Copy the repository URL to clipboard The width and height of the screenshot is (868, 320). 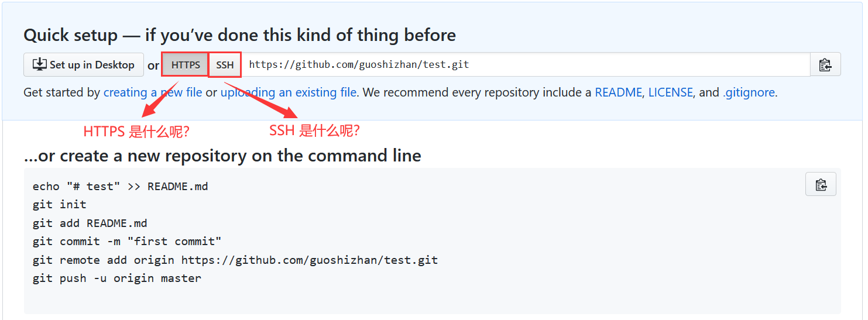[825, 65]
